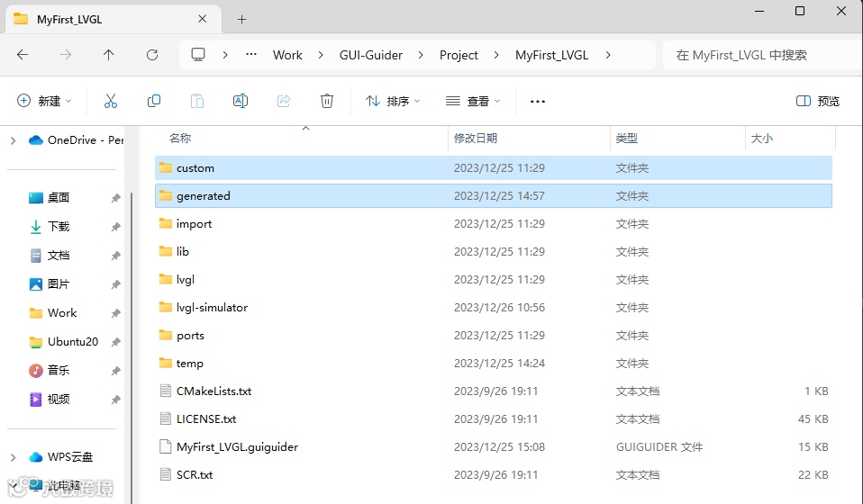The image size is (863, 504).
Task: Click the lvgl-simulator folder icon
Action: point(166,307)
